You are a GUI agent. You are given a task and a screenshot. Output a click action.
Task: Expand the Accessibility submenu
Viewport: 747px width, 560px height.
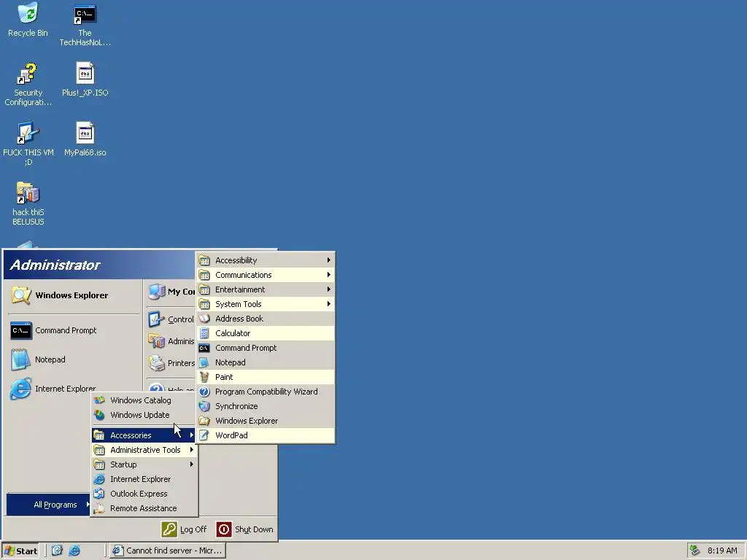click(x=266, y=260)
